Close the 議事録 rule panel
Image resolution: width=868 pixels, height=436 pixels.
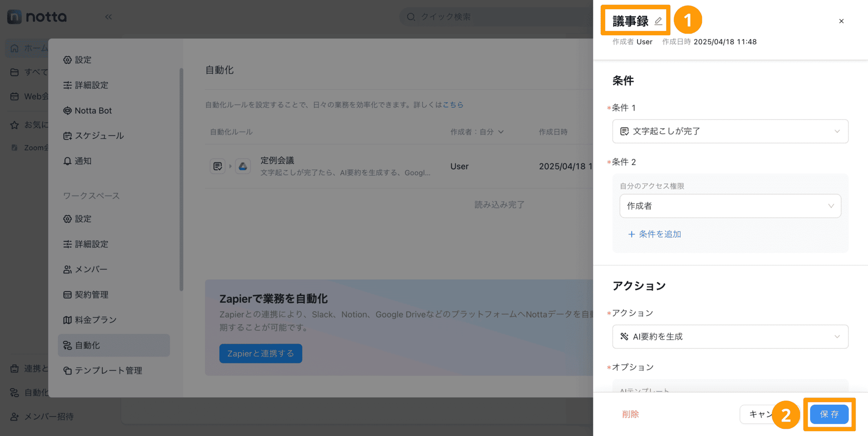pos(841,21)
